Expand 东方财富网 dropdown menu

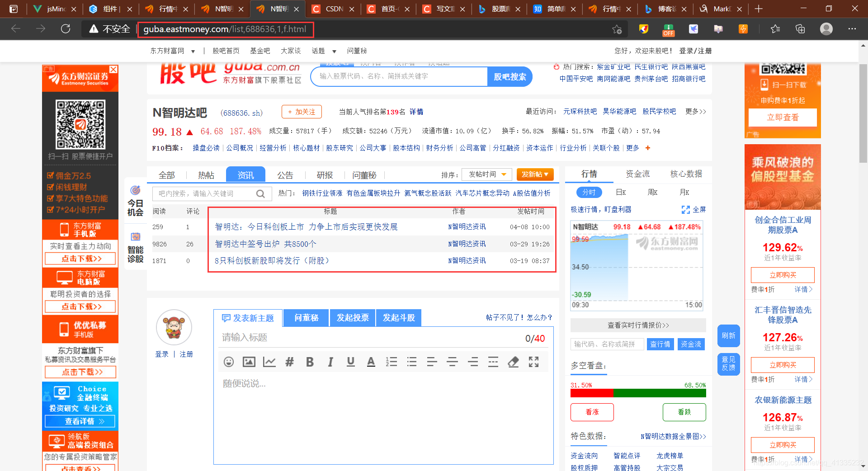pyautogui.click(x=193, y=51)
